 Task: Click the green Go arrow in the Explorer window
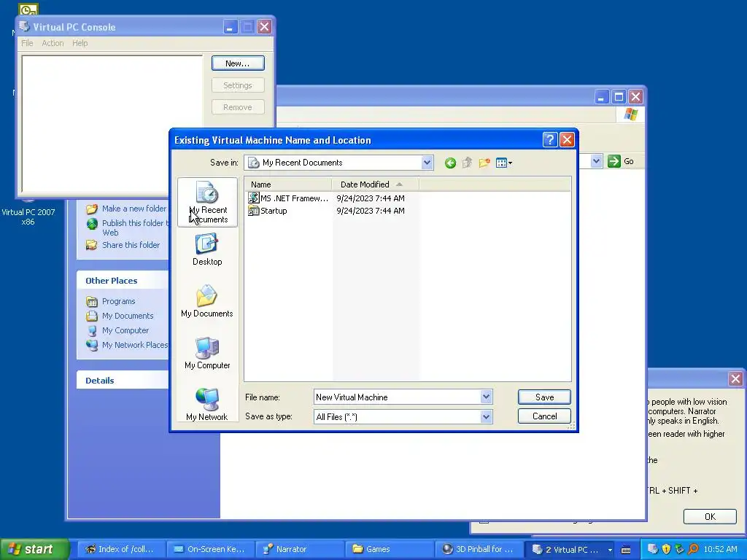[x=614, y=161]
